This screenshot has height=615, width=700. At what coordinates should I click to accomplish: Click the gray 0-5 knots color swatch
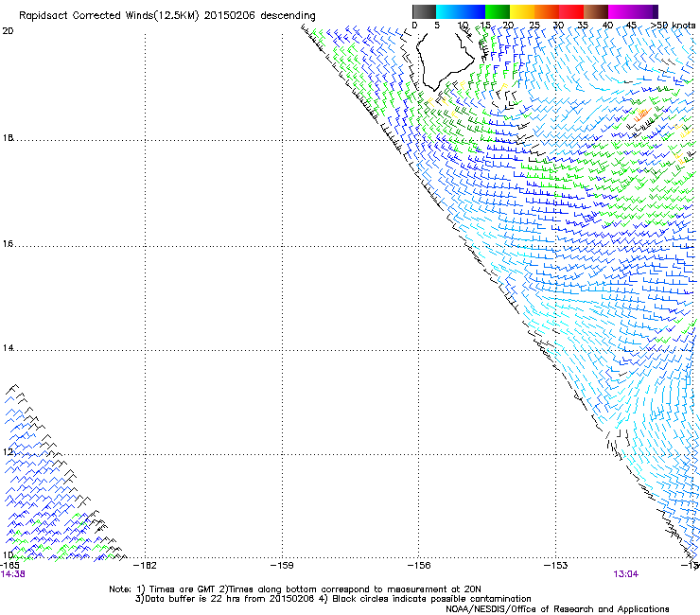point(424,11)
